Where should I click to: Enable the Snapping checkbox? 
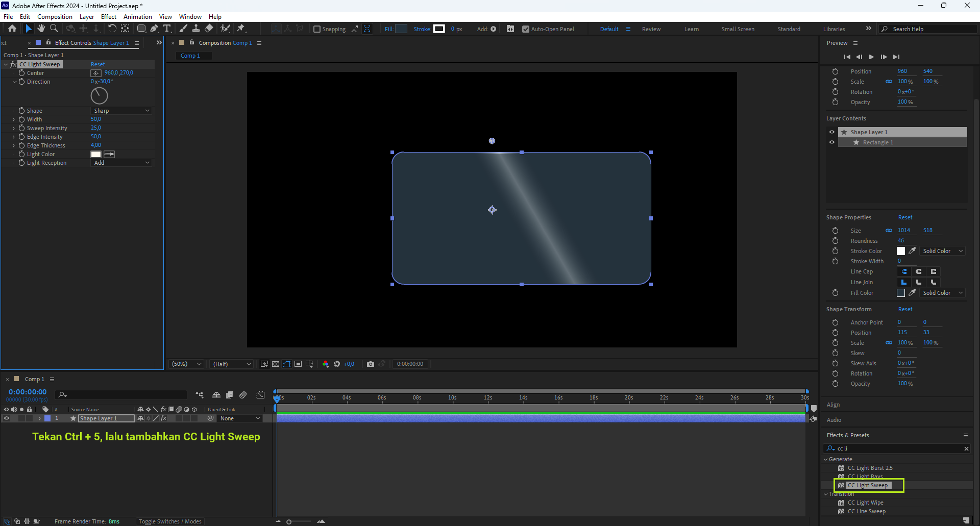(x=317, y=29)
